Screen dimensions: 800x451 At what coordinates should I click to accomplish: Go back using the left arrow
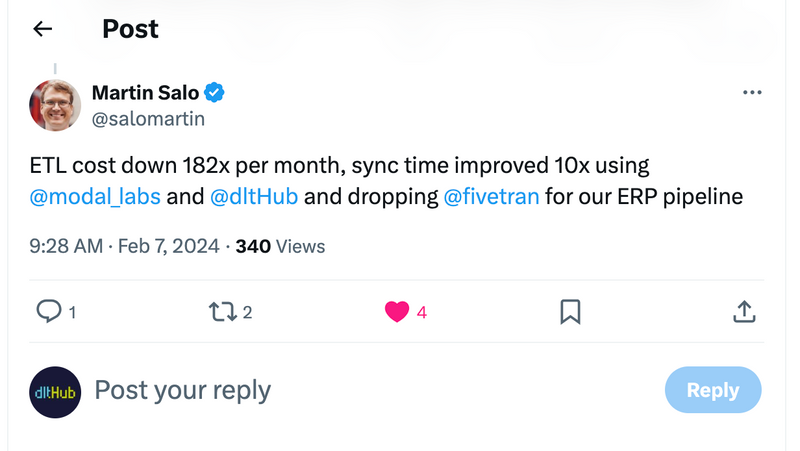click(42, 29)
